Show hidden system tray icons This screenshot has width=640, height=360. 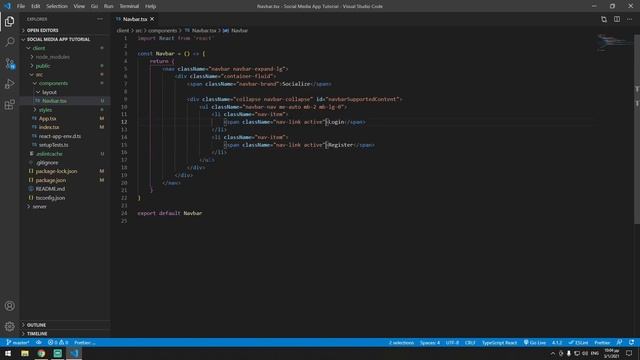pos(553,353)
